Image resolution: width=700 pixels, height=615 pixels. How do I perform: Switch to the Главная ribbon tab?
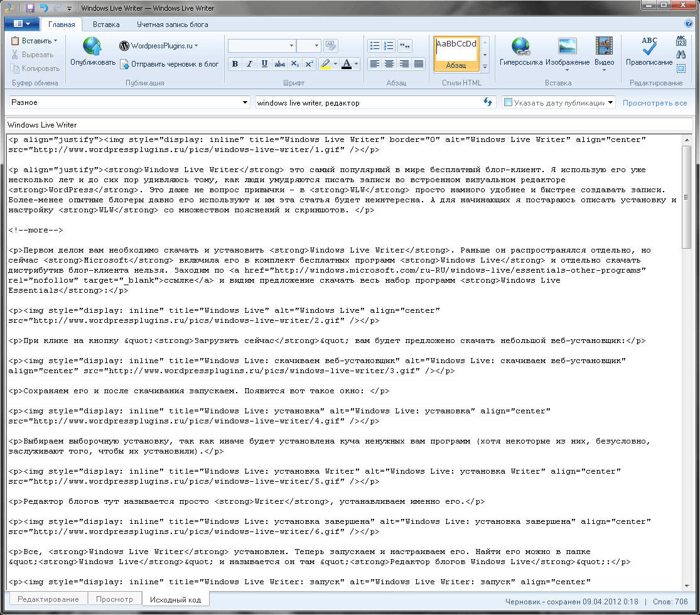click(62, 24)
